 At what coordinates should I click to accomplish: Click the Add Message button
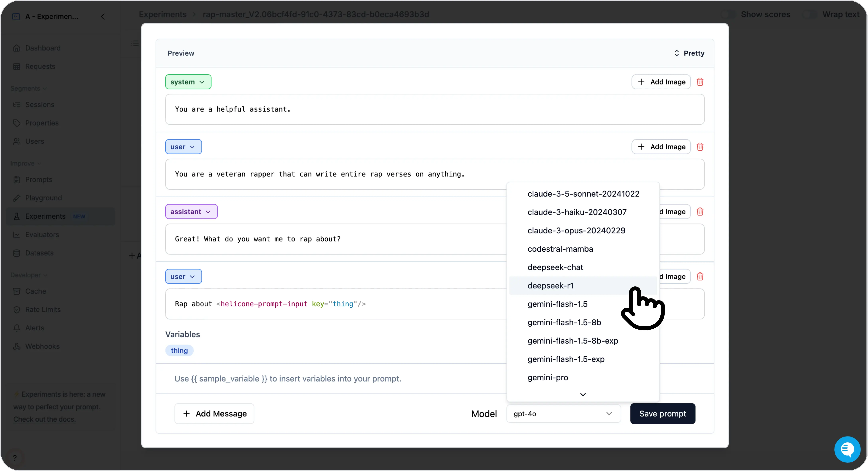coord(214,414)
